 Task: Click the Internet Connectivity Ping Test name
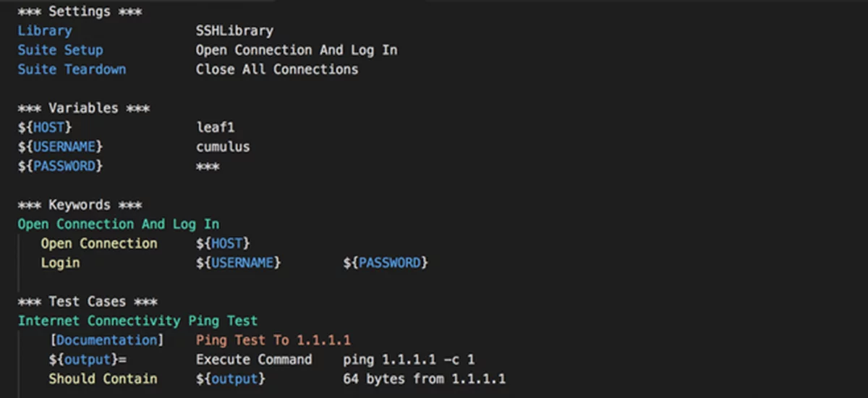(137, 321)
